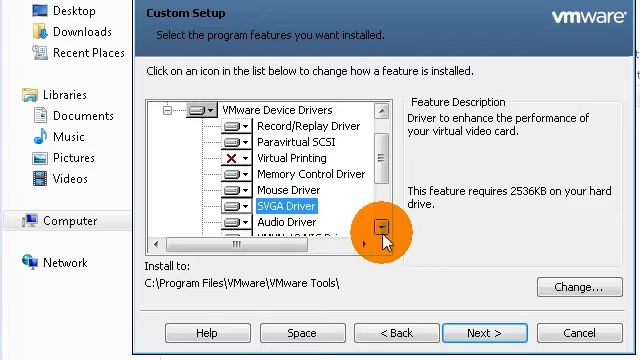
Task: Click the feature list scroll-up arrow
Action: point(382,111)
